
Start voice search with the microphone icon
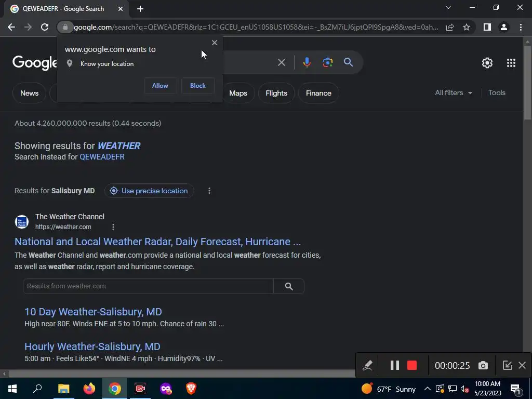[307, 62]
